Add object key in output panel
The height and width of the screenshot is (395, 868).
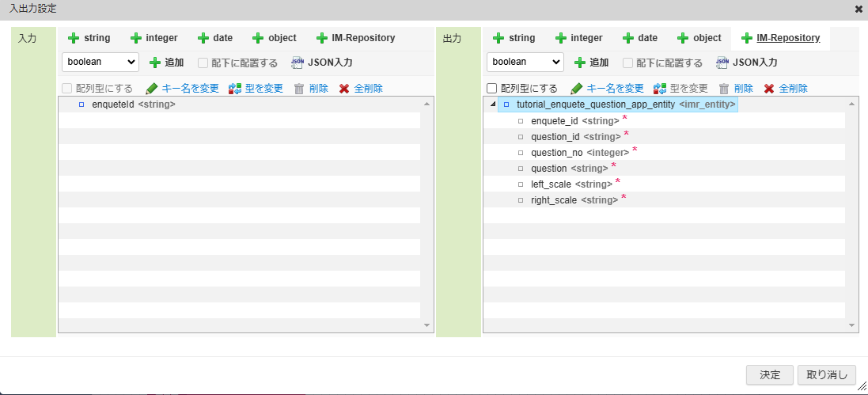[699, 38]
